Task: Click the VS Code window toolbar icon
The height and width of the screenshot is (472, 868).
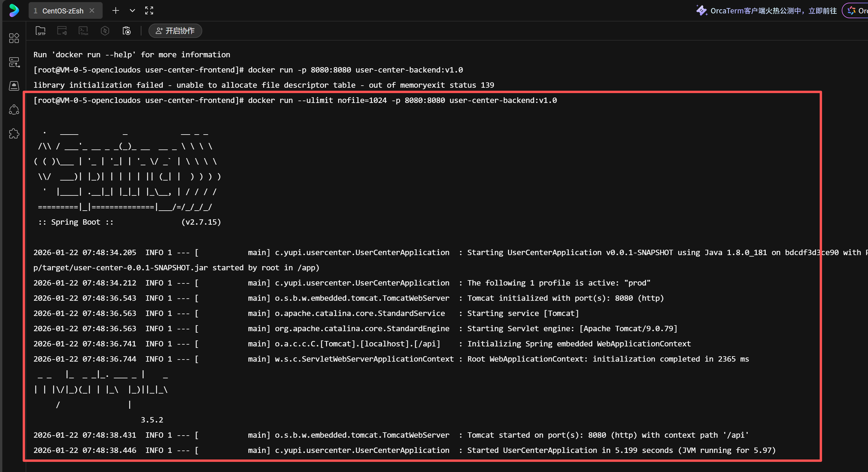Action: click(x=62, y=31)
